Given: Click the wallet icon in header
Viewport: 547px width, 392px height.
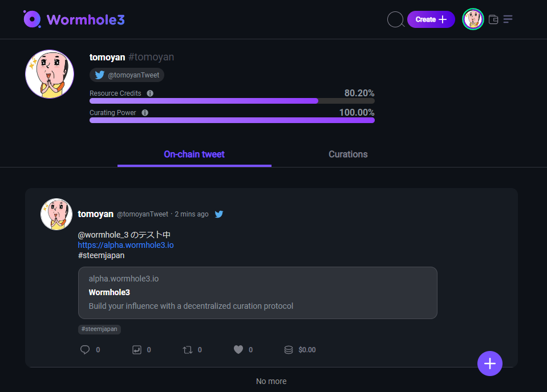Looking at the screenshot, I should pyautogui.click(x=494, y=19).
